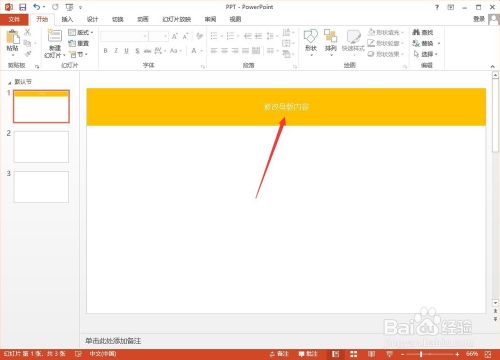The width and height of the screenshot is (500, 360).
Task: Switch to the 动画 (Animations) tab
Action: click(143, 19)
